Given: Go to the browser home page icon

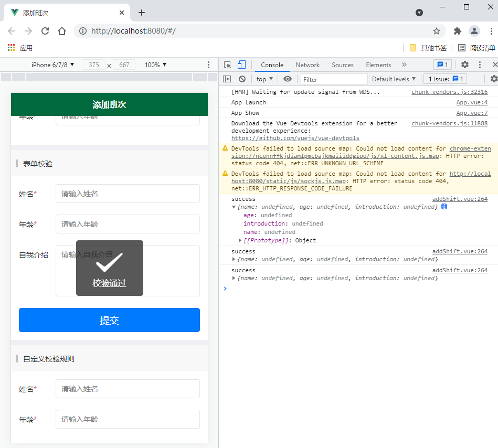Looking at the screenshot, I should coord(62,31).
